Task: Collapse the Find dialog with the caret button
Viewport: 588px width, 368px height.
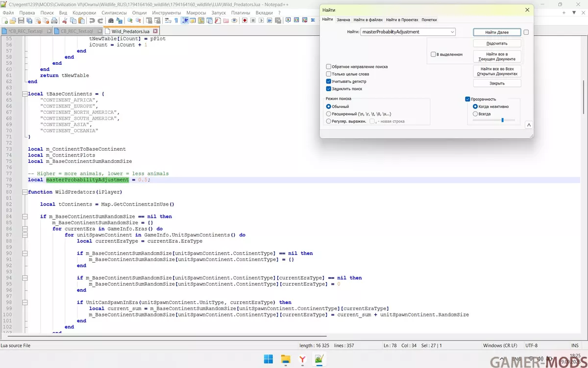Action: pyautogui.click(x=529, y=125)
